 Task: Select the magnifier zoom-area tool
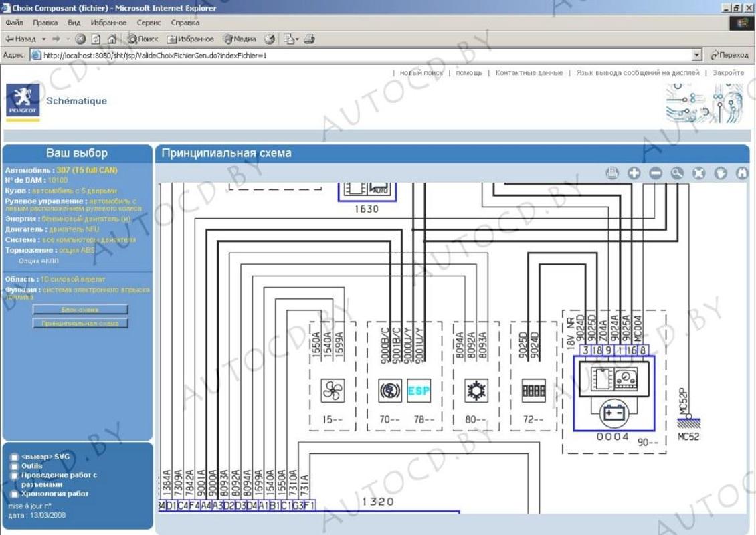click(678, 173)
